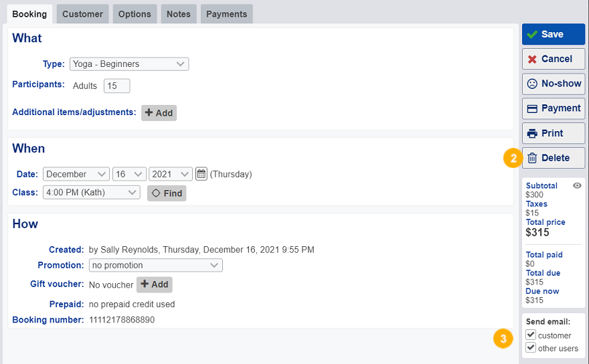Switch to the Customer tab
The image size is (589, 364).
pyautogui.click(x=82, y=14)
